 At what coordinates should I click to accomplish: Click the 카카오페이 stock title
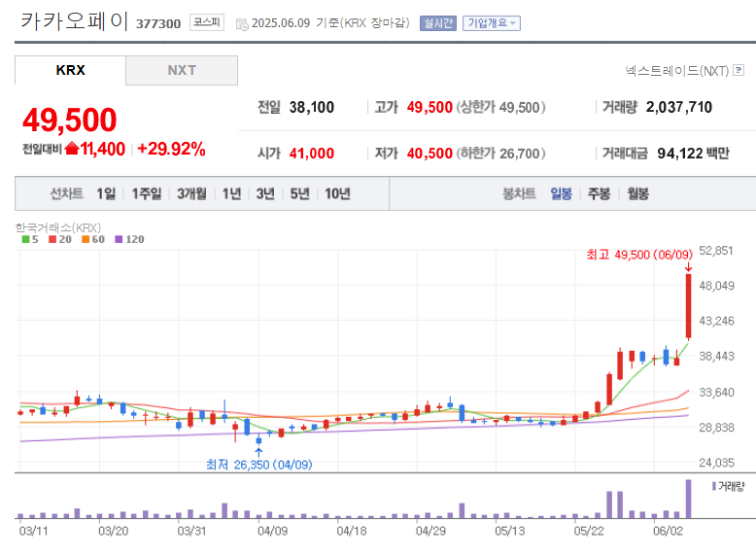[74, 21]
